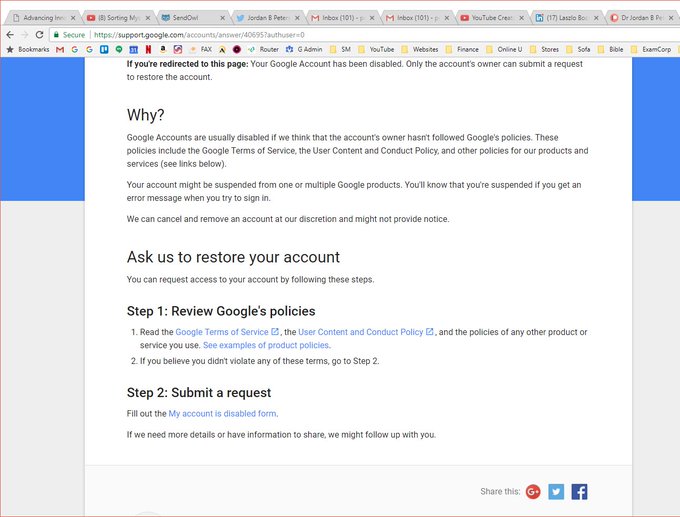Image resolution: width=680 pixels, height=517 pixels.
Task: Switch to the Jordan B Peterson Twitter tab
Action: (x=267, y=18)
